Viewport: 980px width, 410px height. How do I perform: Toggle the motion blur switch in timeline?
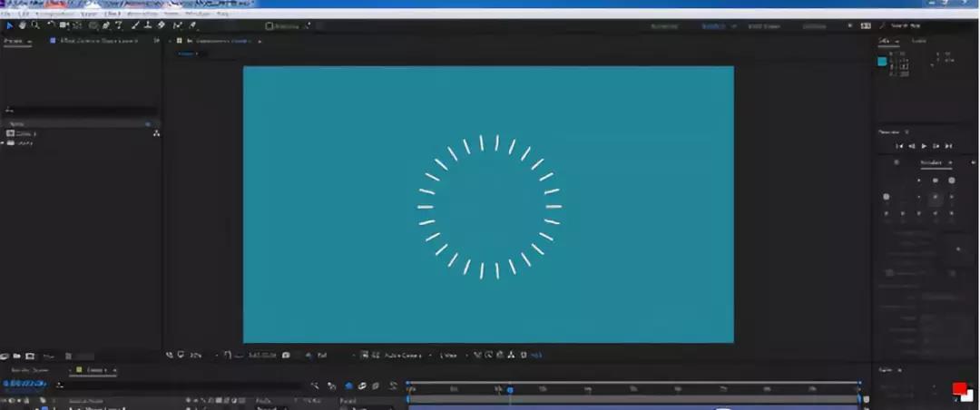point(362,386)
